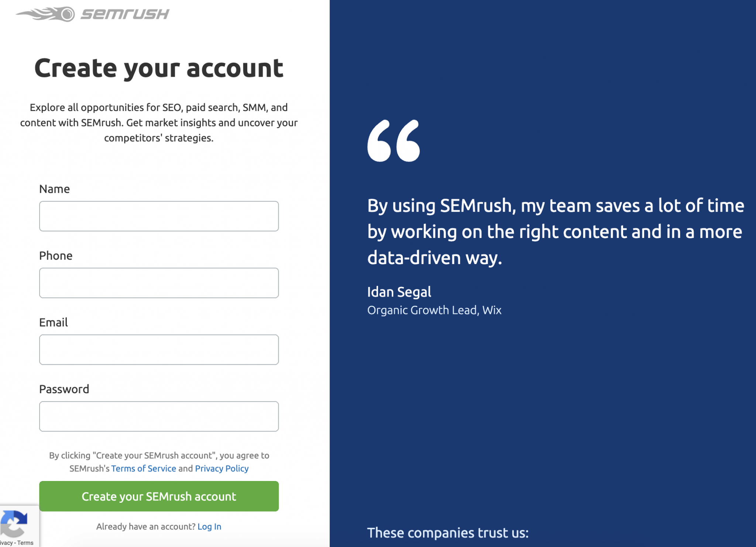
Task: Click the SEMrush wordmark in header
Action: (x=125, y=14)
